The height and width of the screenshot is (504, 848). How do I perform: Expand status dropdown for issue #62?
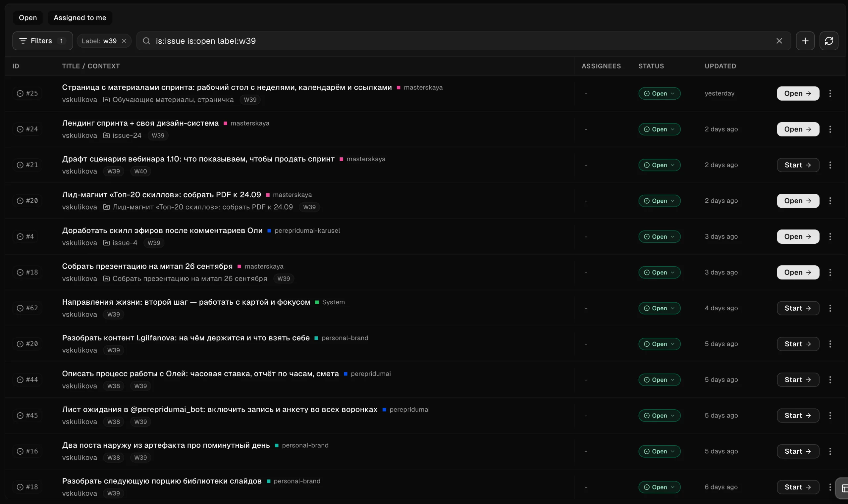pyautogui.click(x=659, y=308)
